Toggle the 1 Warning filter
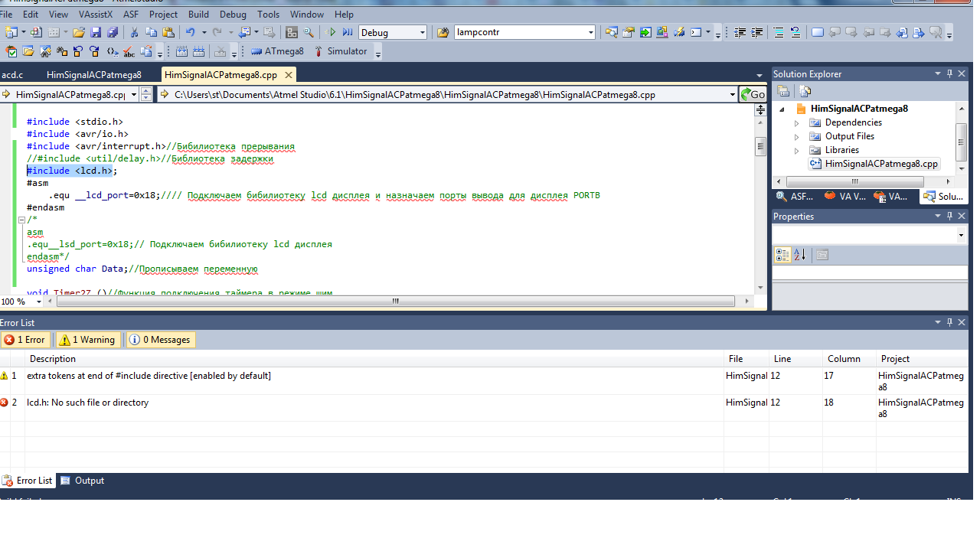Viewport: 980px width, 551px height. (x=87, y=340)
